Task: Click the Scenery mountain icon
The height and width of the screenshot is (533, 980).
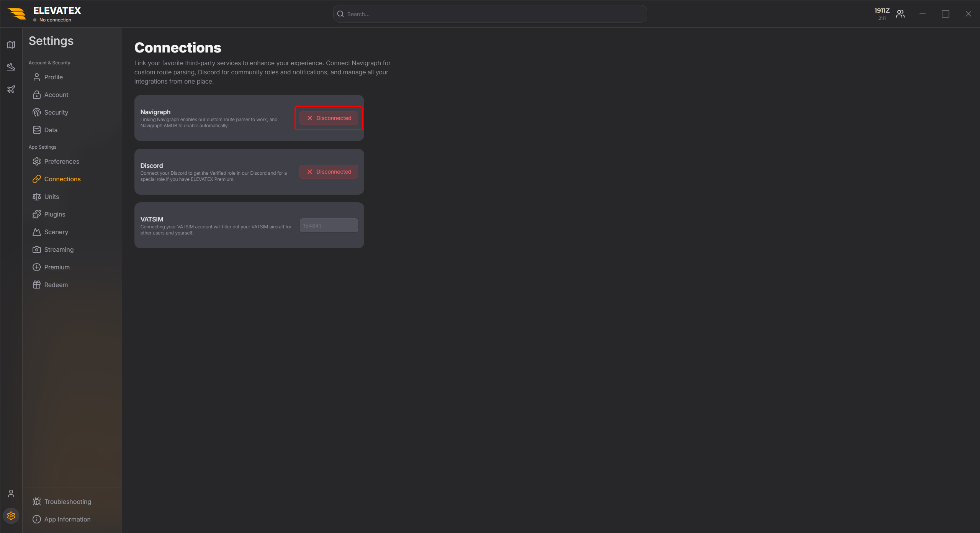Action: [x=37, y=232]
